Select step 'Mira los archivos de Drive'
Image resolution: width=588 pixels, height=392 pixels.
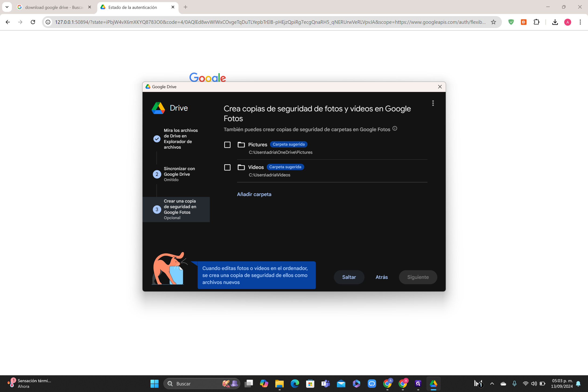coord(176,139)
